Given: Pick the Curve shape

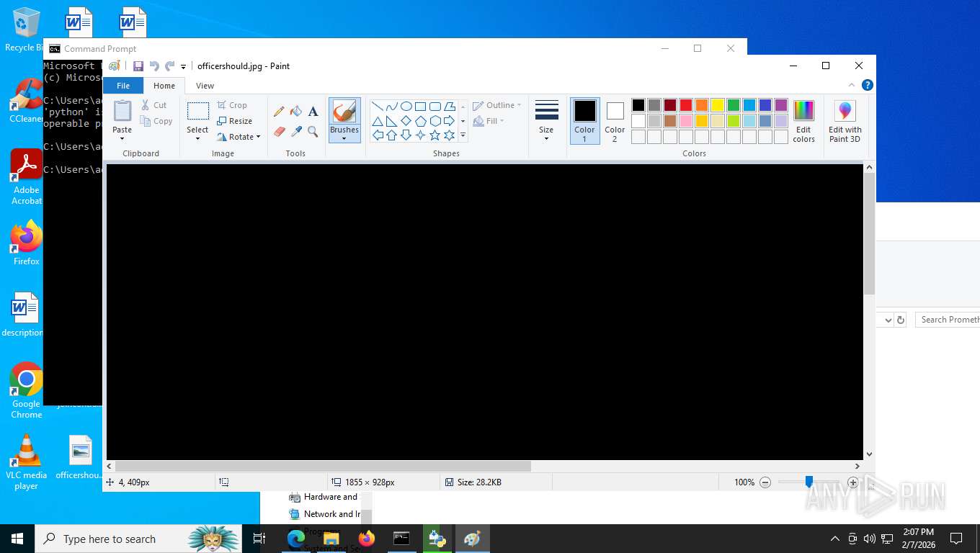Looking at the screenshot, I should tap(392, 107).
